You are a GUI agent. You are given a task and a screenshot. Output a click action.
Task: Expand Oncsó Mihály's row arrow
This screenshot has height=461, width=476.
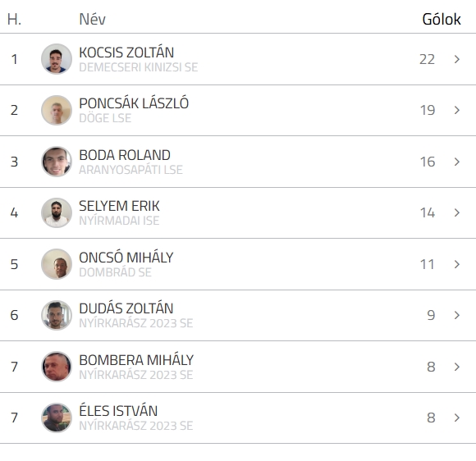[x=457, y=264]
